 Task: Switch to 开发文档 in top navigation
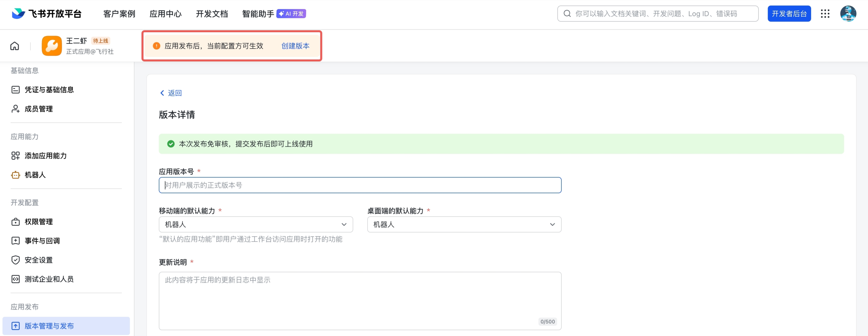point(212,14)
